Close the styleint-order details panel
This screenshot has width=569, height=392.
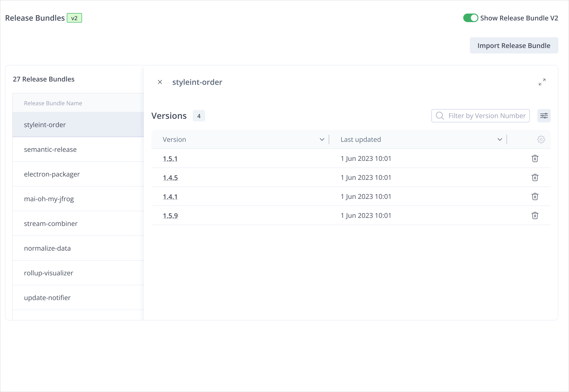(160, 82)
